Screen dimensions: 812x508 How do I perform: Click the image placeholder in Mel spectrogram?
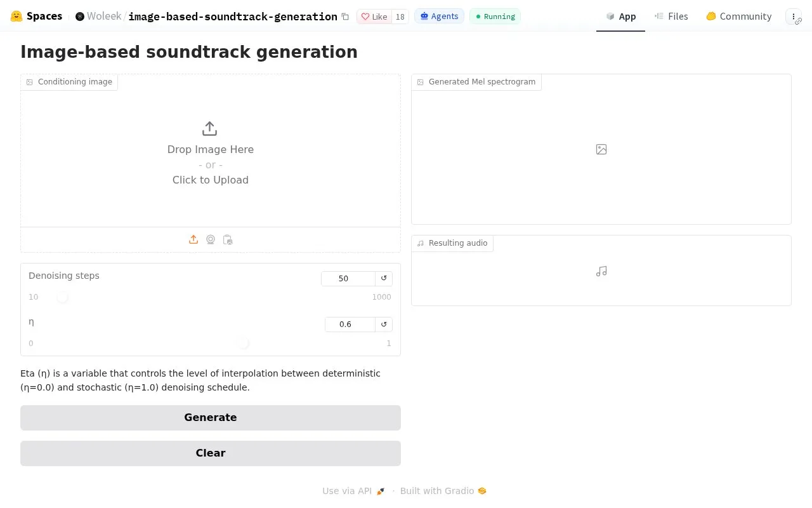(601, 149)
